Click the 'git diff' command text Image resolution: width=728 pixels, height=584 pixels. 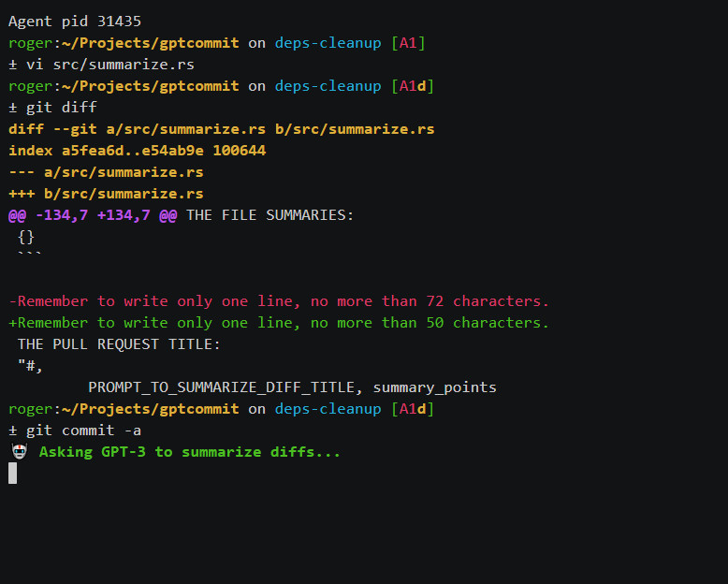[61, 108]
